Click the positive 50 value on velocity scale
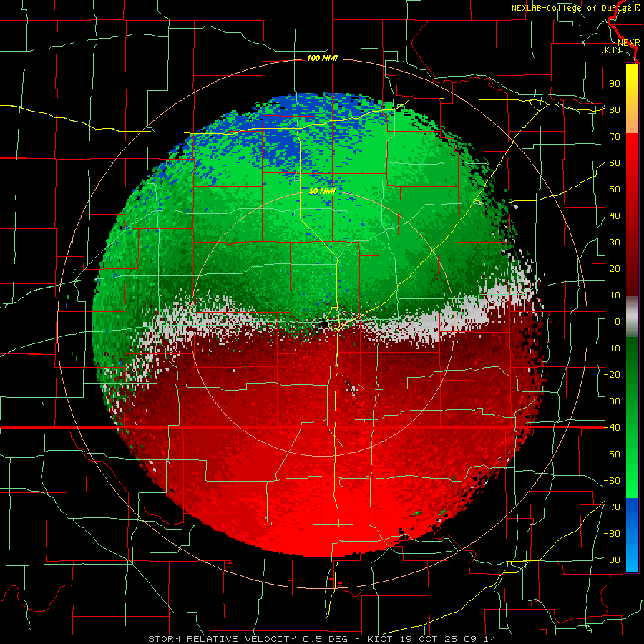 (615, 190)
